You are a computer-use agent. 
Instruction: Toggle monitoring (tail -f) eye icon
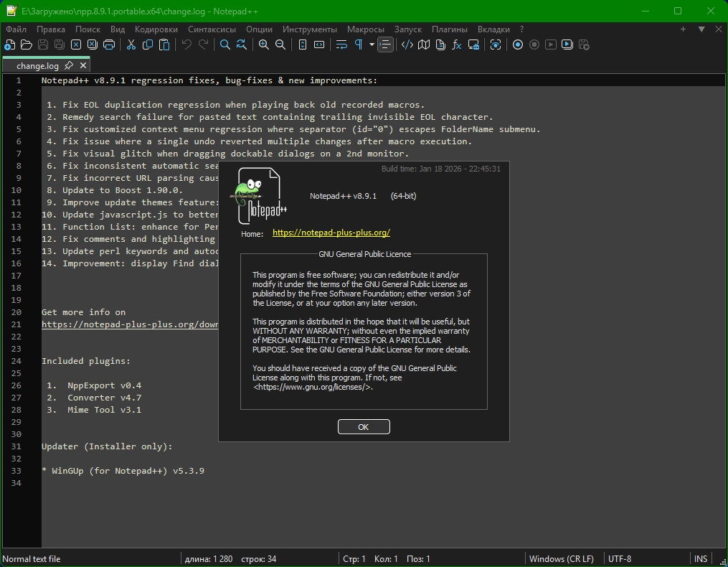496,44
